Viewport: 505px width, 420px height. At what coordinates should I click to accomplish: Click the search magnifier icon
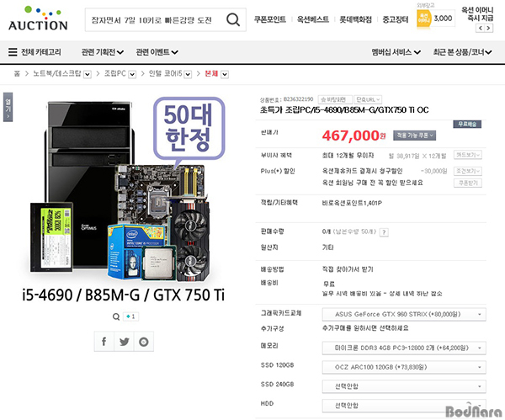tap(233, 19)
